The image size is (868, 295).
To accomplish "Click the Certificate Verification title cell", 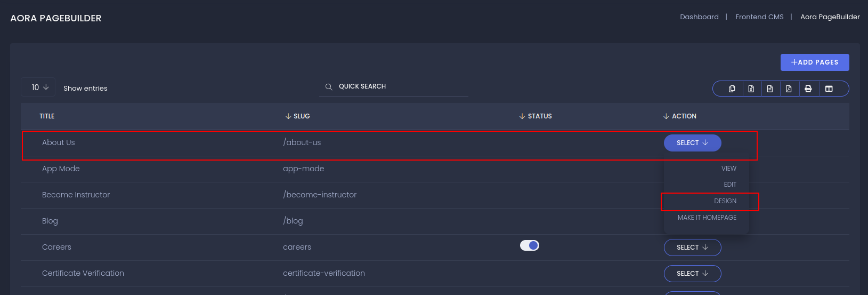I will 83,273.
